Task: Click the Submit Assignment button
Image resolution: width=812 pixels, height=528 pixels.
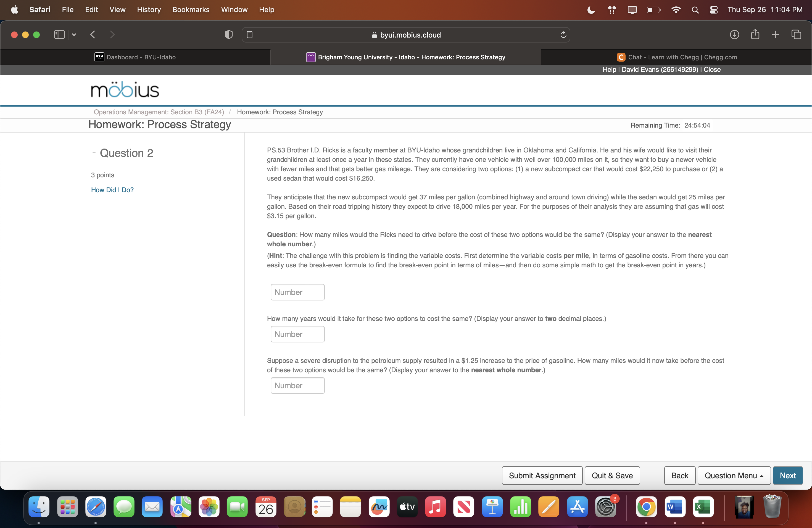Action: pyautogui.click(x=542, y=476)
